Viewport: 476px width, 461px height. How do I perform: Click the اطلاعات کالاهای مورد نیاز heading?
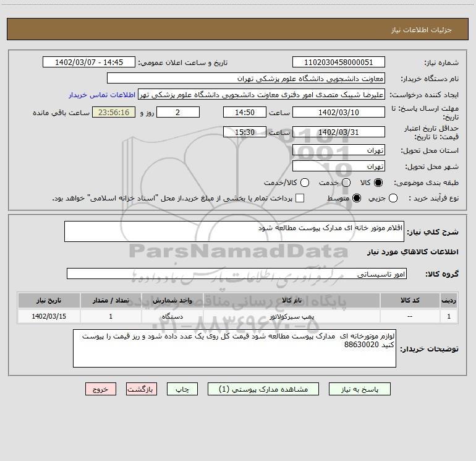click(412, 252)
